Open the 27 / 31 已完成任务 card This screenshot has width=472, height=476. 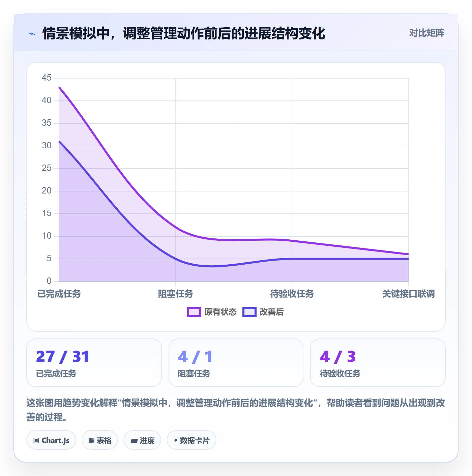click(94, 363)
